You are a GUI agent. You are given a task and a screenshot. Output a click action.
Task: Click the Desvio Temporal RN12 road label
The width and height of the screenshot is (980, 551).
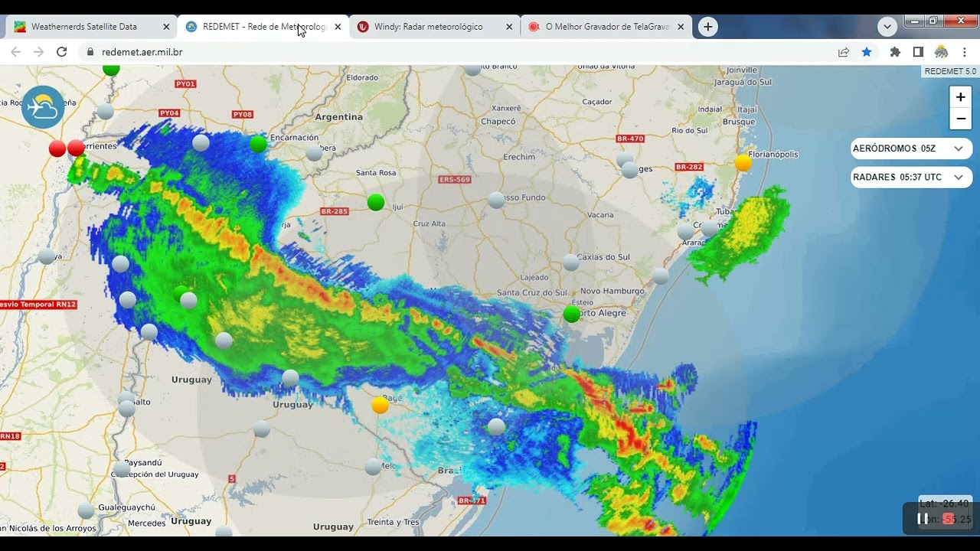click(x=38, y=305)
